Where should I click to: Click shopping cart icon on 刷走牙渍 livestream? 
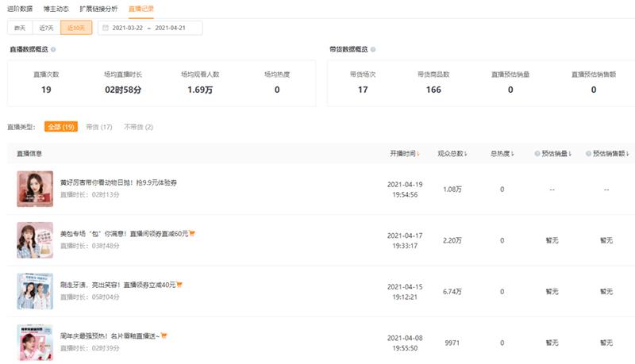pos(180,285)
